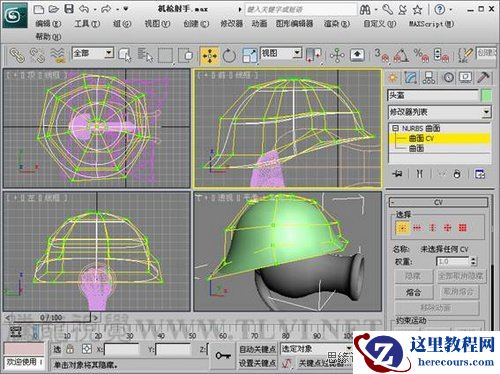
Task: Toggle Spinner Snap icon
Action: click(441, 55)
